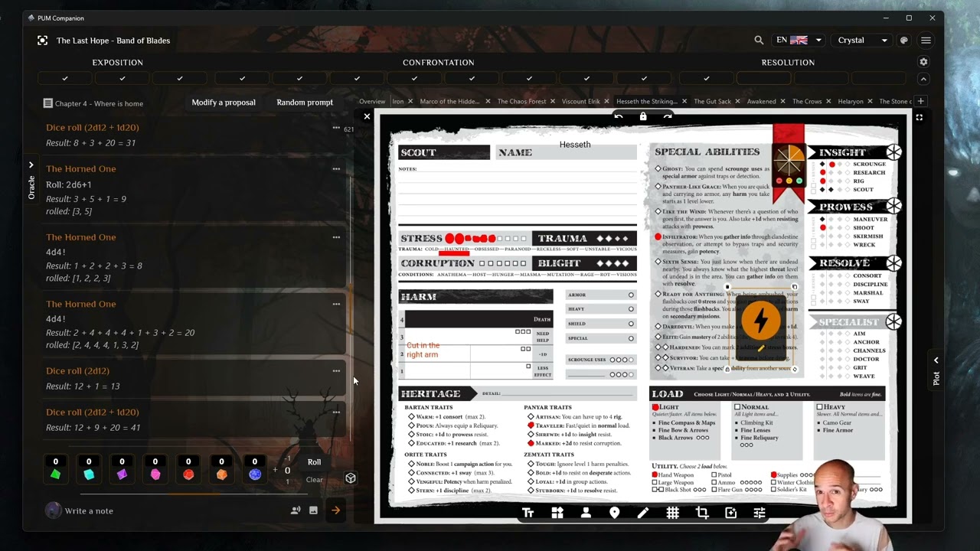Image resolution: width=980 pixels, height=551 pixels.
Task: Toggle the Pistol utility checkbox
Action: click(714, 475)
